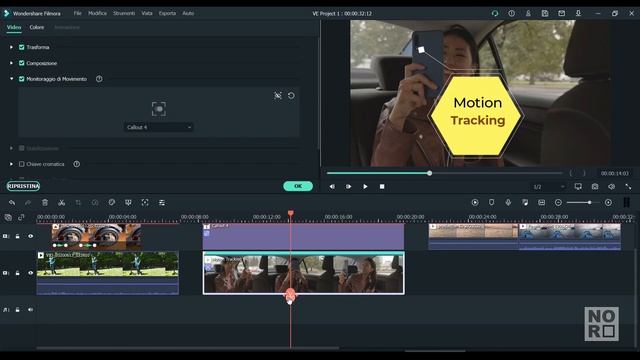
Task: Activate motion tracking target icon in toolbar
Action: point(145,202)
